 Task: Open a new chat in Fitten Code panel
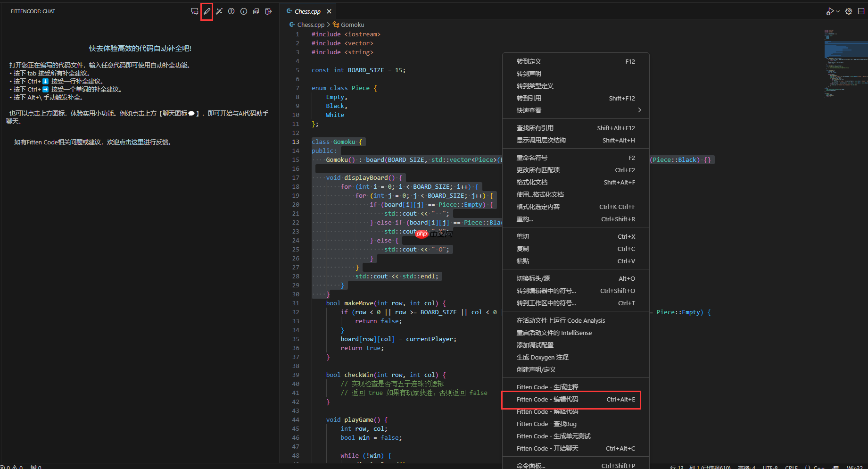coord(195,11)
